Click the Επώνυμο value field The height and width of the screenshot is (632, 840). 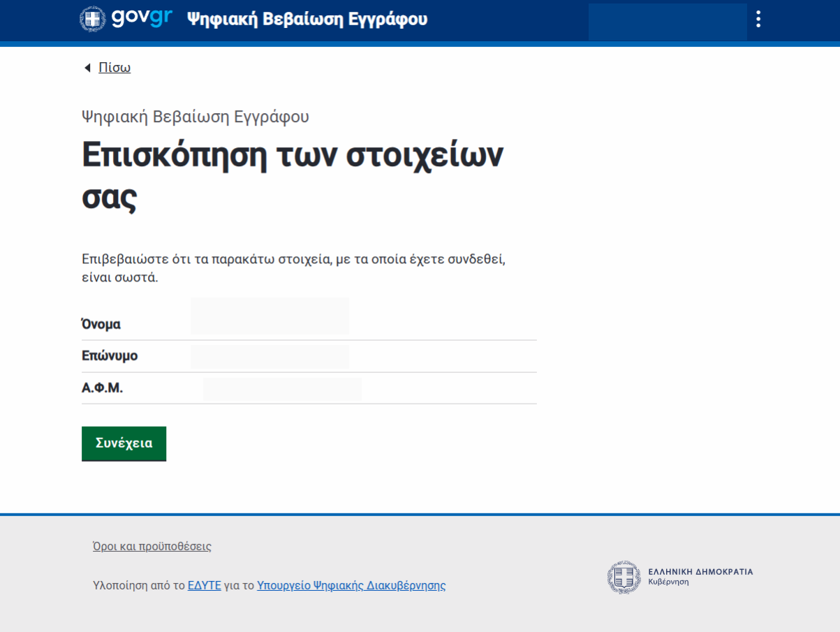(x=270, y=356)
